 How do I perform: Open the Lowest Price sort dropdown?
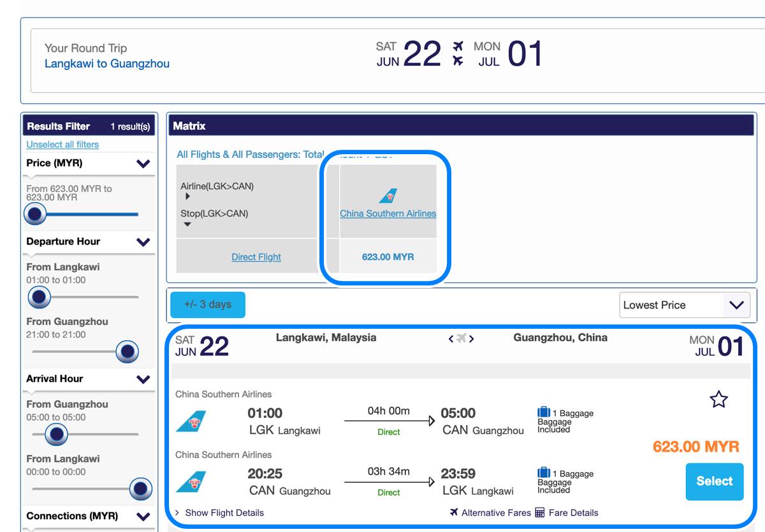click(x=685, y=305)
